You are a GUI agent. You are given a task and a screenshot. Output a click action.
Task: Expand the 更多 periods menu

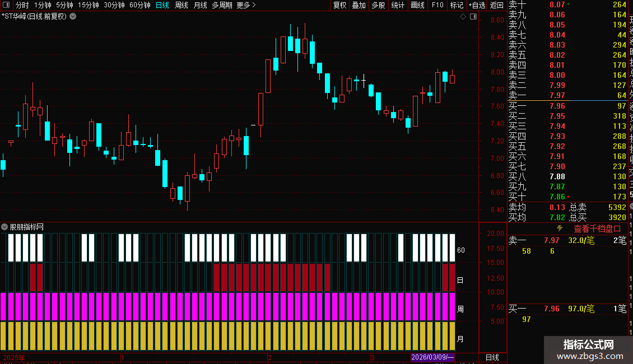tap(246, 5)
